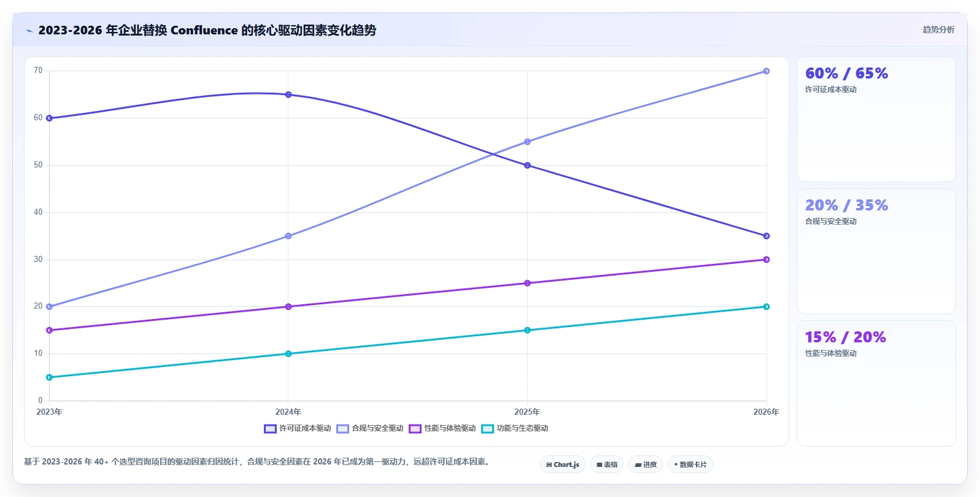Click the chart title about Confluence

207,30
